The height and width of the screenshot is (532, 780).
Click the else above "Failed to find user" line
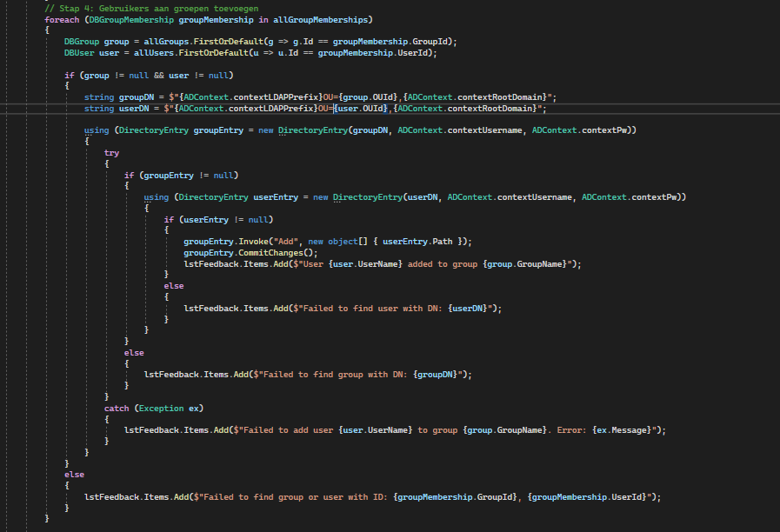pyautogui.click(x=174, y=286)
